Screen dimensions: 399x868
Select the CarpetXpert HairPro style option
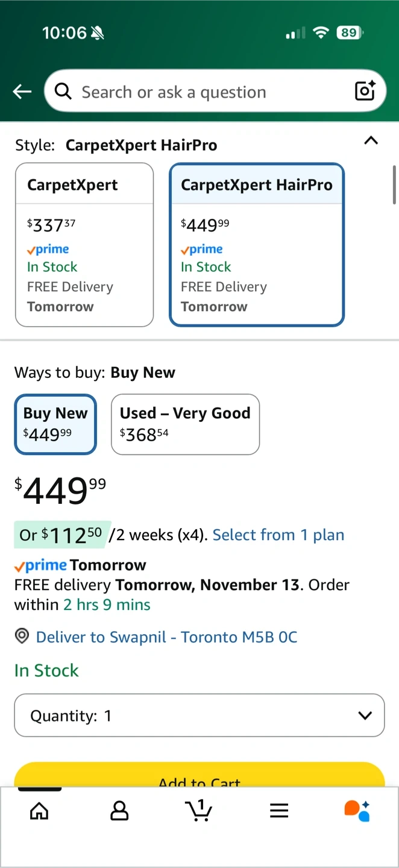pyautogui.click(x=257, y=245)
